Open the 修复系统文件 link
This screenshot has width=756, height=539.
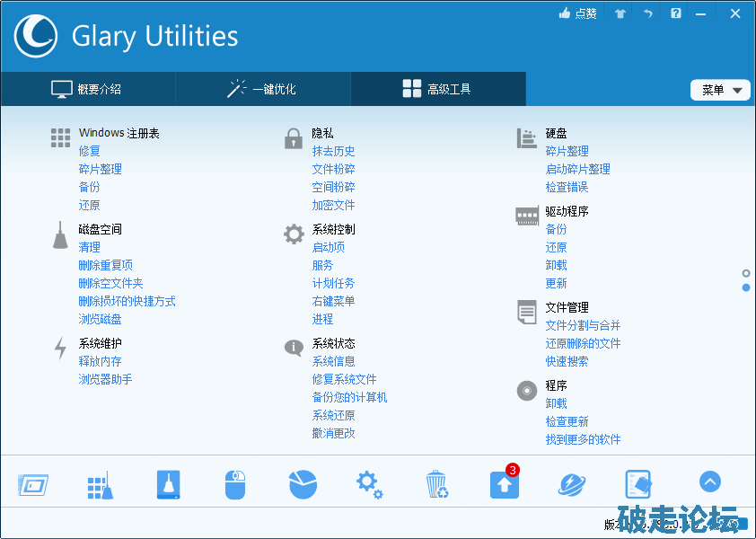(x=344, y=379)
